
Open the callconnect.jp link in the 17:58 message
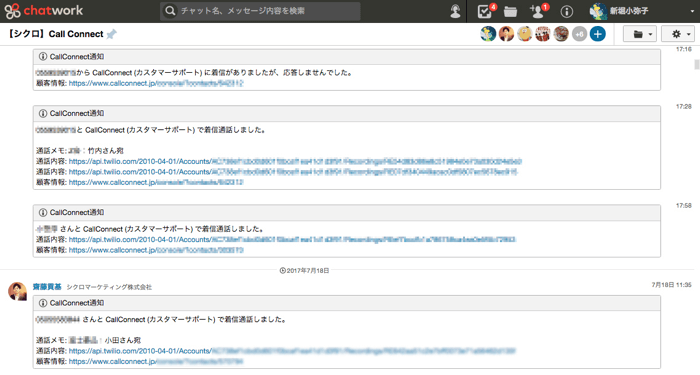(156, 250)
